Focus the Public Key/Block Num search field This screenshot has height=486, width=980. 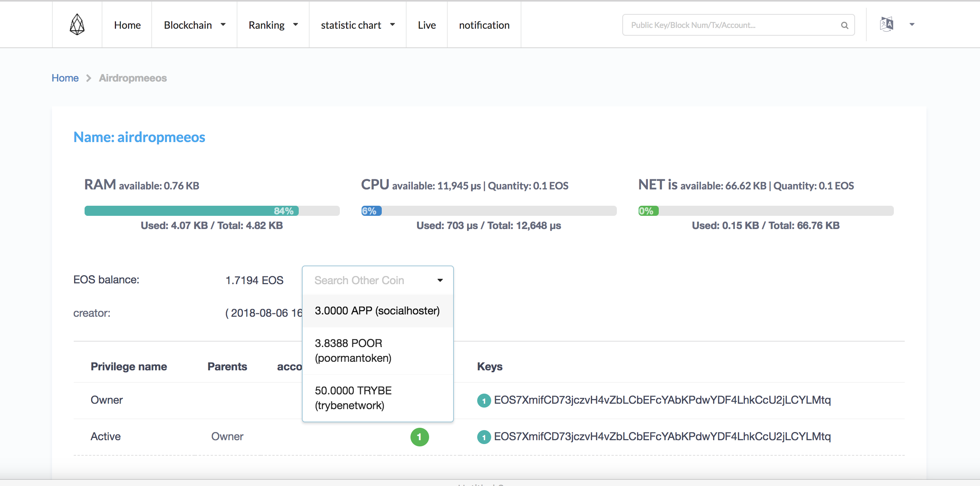tap(729, 25)
